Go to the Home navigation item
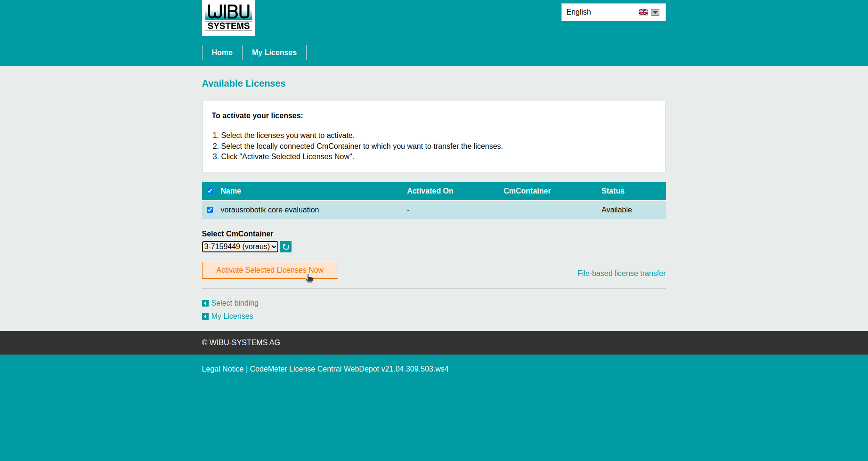This screenshot has width=868, height=461. click(222, 53)
